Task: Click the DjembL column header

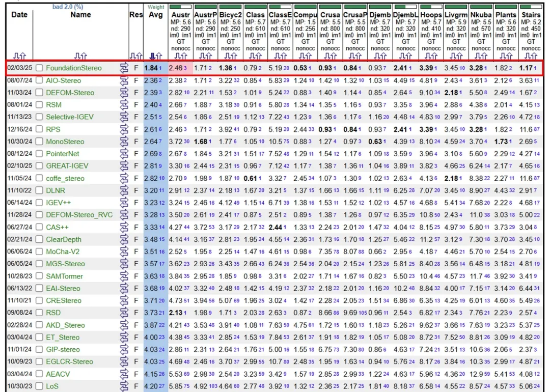Action: pyautogui.click(x=405, y=15)
